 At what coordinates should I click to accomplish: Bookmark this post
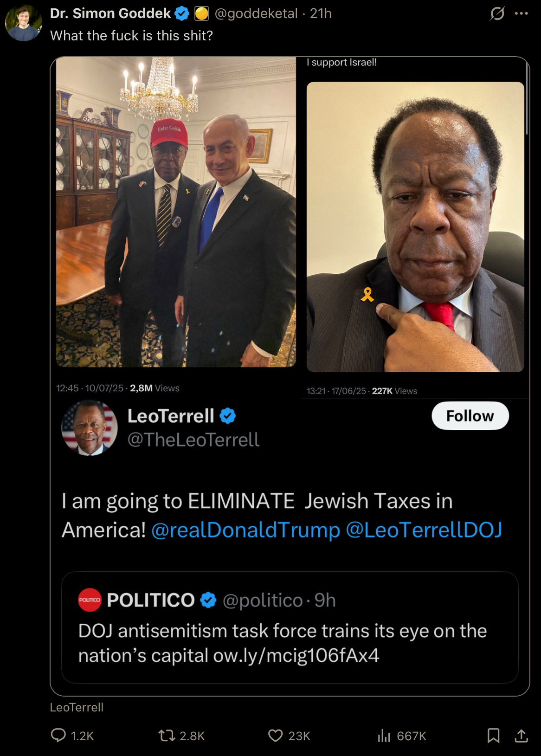pyautogui.click(x=493, y=736)
